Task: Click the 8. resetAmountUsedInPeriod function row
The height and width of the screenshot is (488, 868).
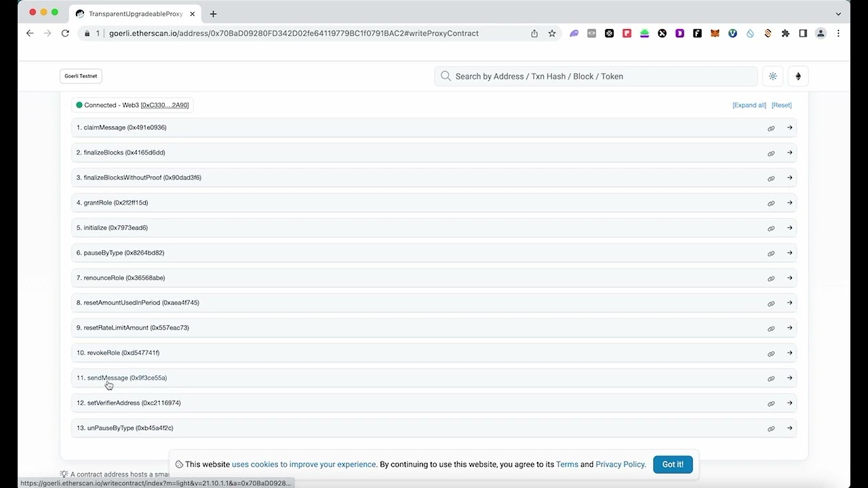Action: coord(434,303)
